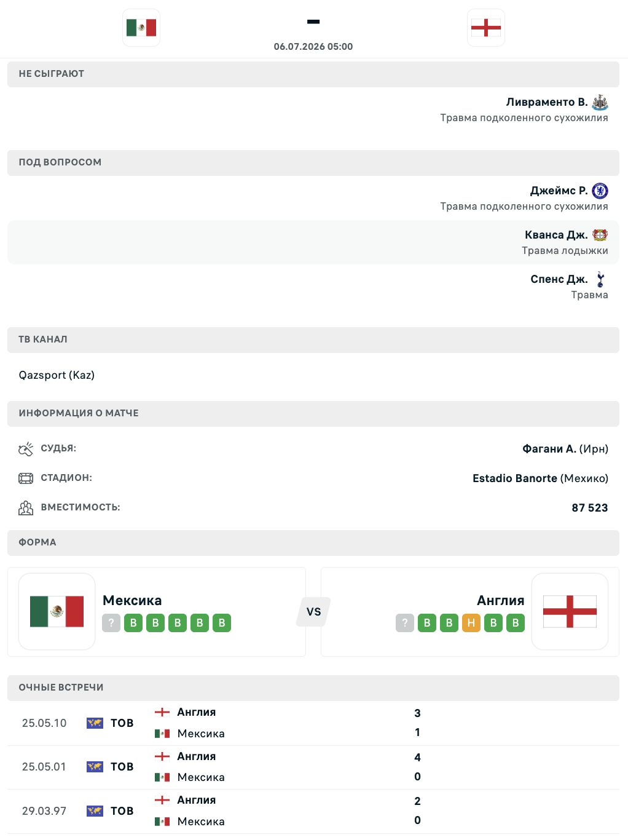
Task: Click the Newcastle club badge beside Ливраменто В.
Action: coord(600,102)
